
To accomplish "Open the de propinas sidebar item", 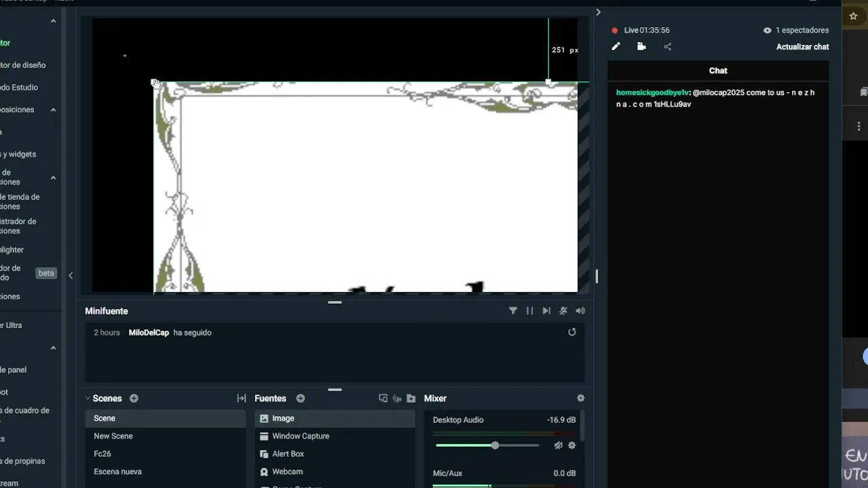I will [x=22, y=461].
